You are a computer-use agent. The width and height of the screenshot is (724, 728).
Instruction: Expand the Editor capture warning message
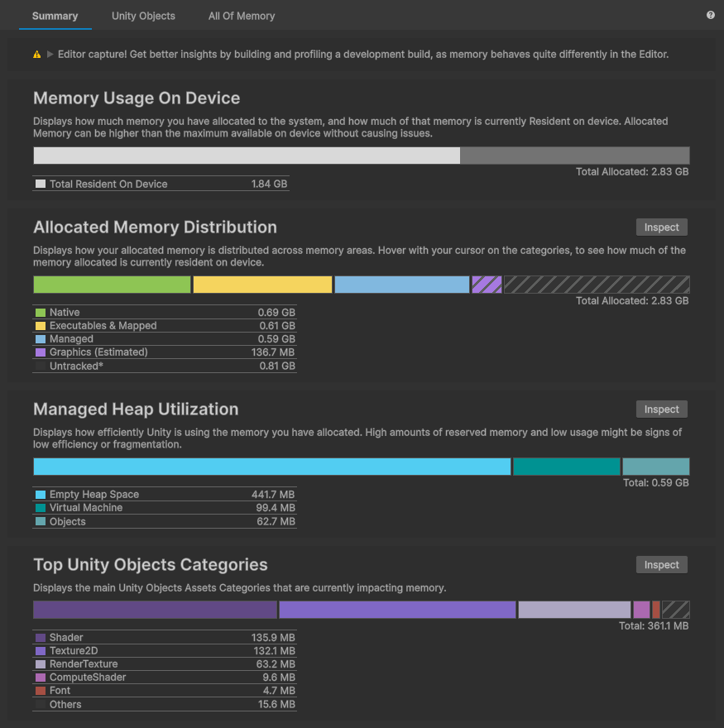pyautogui.click(x=50, y=55)
